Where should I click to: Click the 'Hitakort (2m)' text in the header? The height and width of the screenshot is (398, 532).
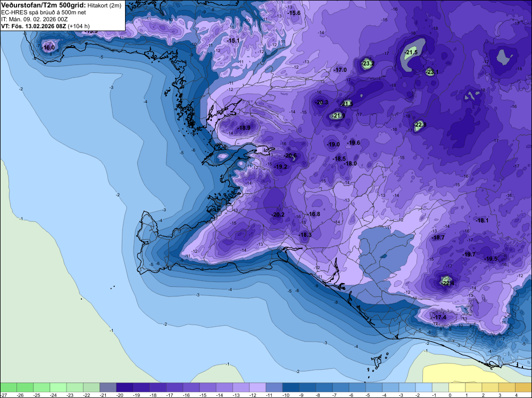click(104, 6)
